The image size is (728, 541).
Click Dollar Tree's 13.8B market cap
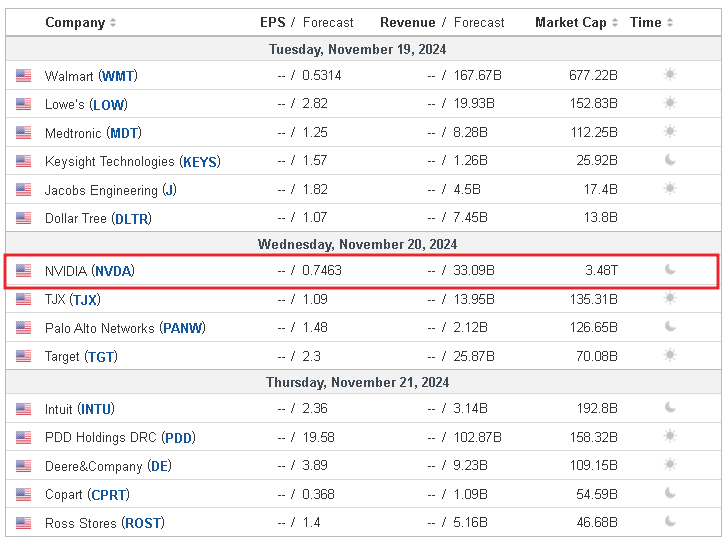click(600, 217)
